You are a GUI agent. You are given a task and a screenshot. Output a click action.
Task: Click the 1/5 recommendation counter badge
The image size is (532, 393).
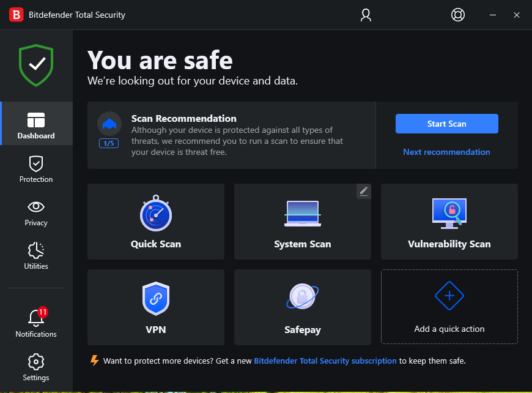pos(109,143)
